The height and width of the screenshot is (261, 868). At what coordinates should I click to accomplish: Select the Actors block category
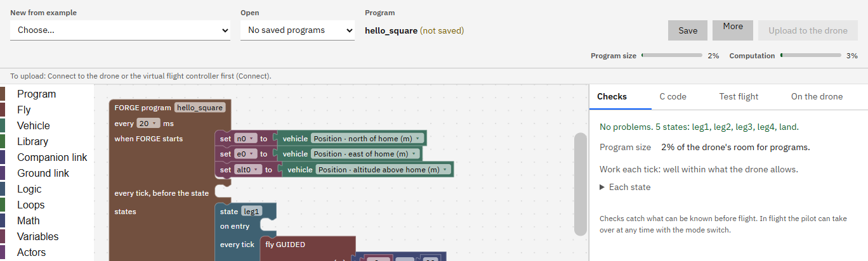[47, 252]
